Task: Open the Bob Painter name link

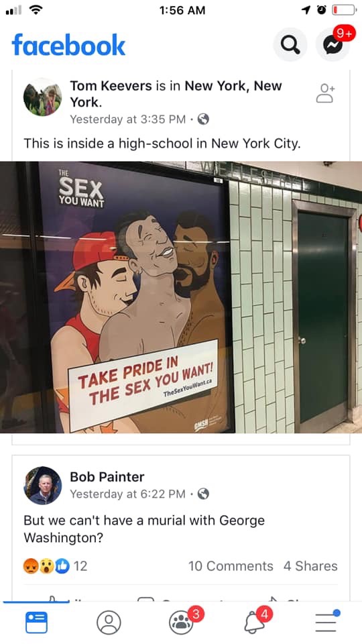Action: tap(107, 477)
